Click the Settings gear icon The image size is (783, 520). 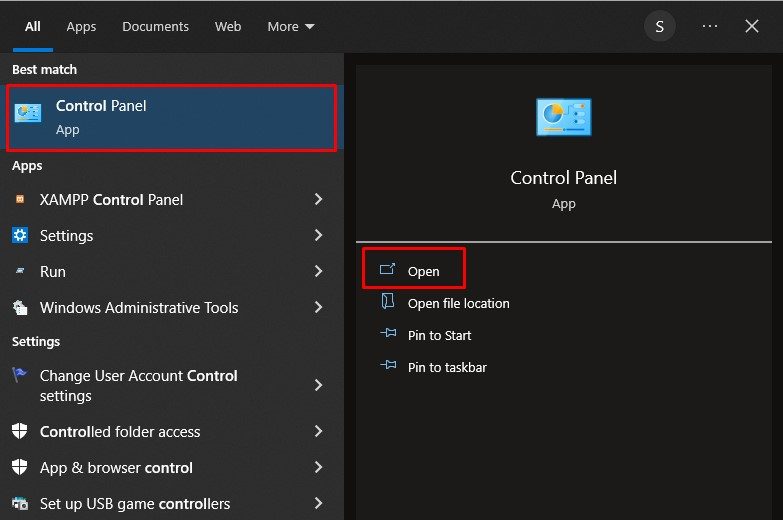tap(20, 235)
